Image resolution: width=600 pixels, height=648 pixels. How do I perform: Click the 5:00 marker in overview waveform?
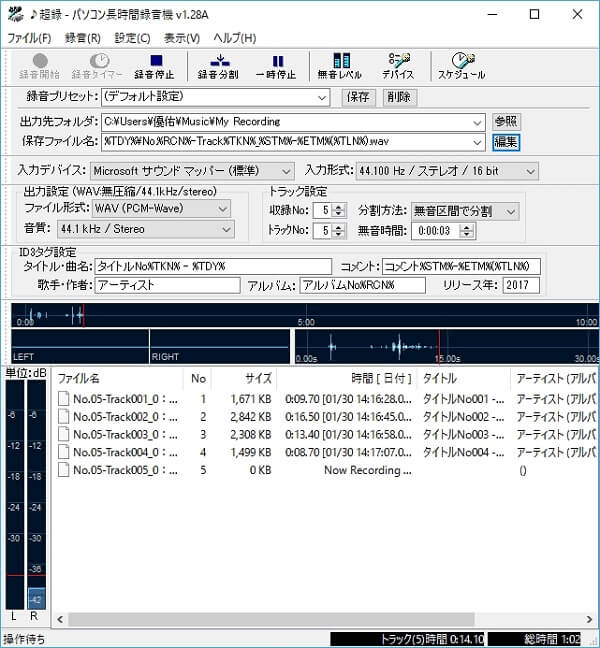306,322
